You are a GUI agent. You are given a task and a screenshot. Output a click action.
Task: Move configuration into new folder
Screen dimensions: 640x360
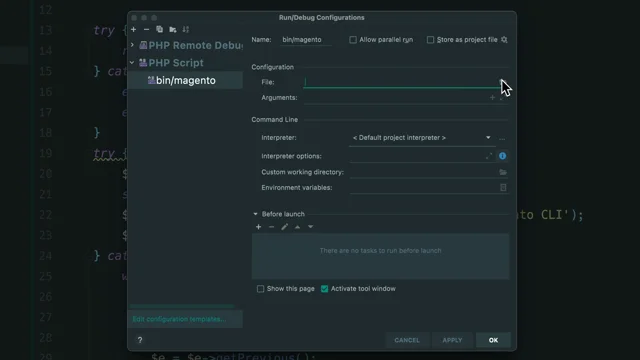click(x=173, y=29)
